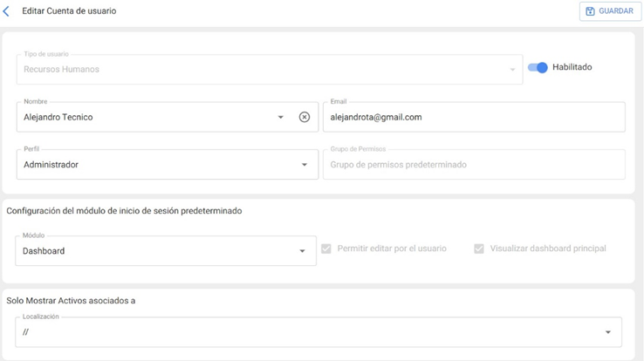Toggle Visualizar dashboard principal checkbox
Screen dimensions: 644x361
click(479, 249)
